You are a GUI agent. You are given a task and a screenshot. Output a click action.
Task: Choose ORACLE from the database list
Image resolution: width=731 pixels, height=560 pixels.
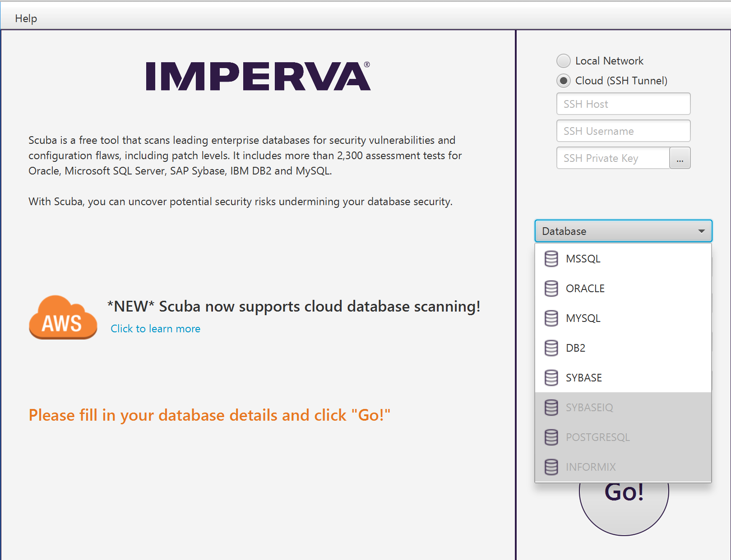(623, 289)
